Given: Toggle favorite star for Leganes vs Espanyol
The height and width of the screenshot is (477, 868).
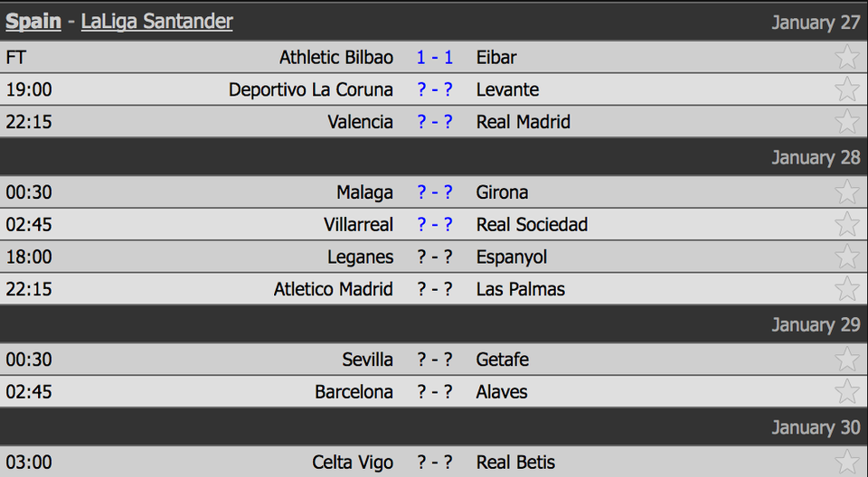Looking at the screenshot, I should [x=847, y=257].
